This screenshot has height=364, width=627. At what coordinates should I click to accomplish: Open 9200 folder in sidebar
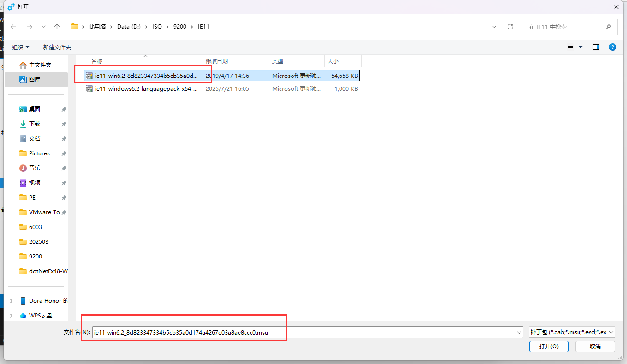(x=36, y=257)
